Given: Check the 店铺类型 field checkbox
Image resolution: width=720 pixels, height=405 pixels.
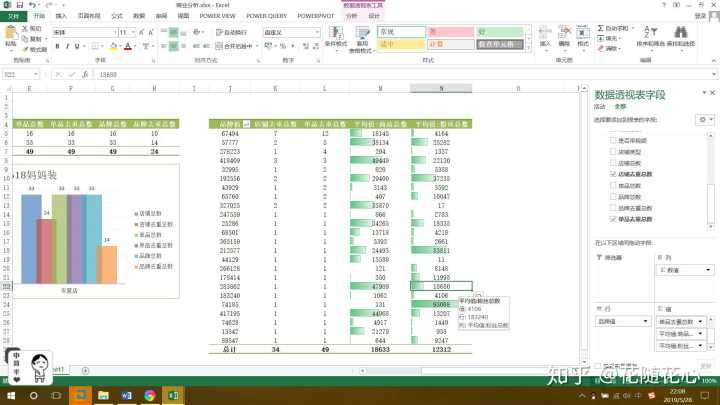Looking at the screenshot, I should pos(611,152).
